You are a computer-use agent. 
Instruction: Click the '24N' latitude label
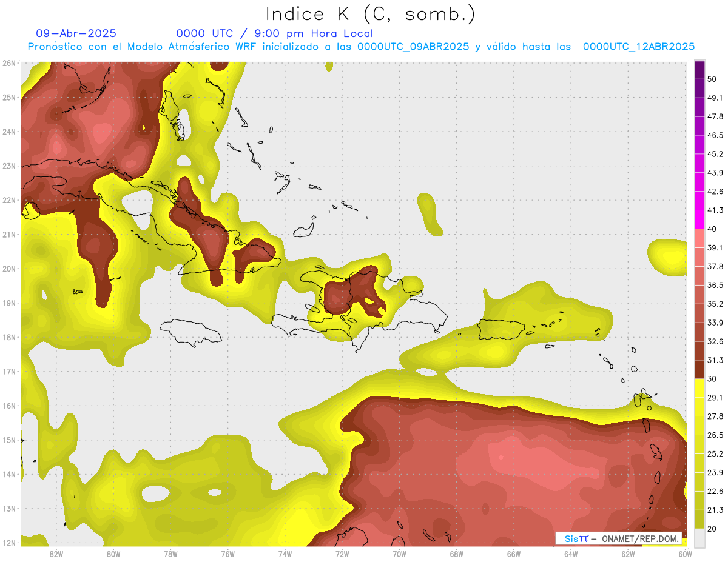point(8,132)
